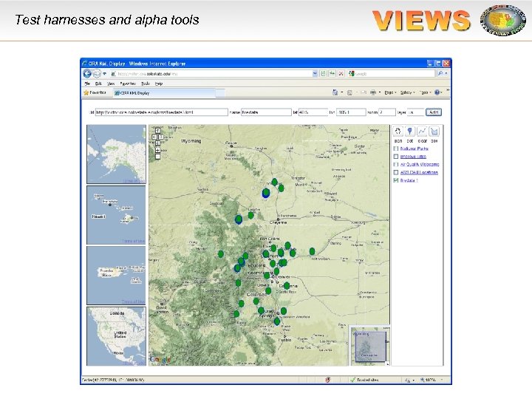This screenshot has height=399, width=532.
Task: Open recent pages dropdown beside Forward button
Action: [x=104, y=73]
